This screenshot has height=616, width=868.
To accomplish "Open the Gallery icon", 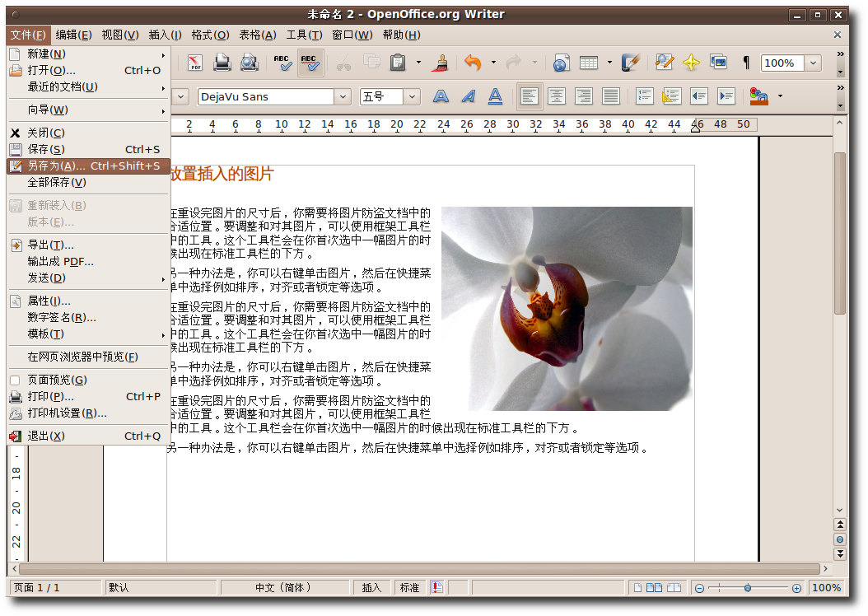I will coord(719,63).
